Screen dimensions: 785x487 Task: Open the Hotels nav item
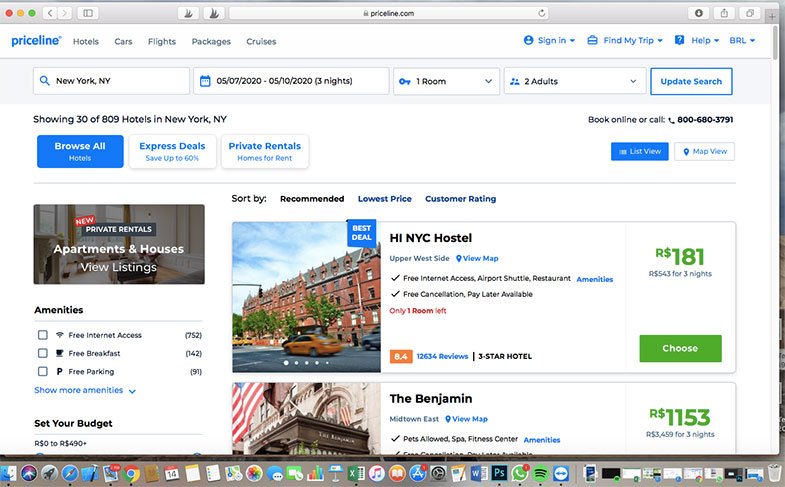tap(86, 42)
